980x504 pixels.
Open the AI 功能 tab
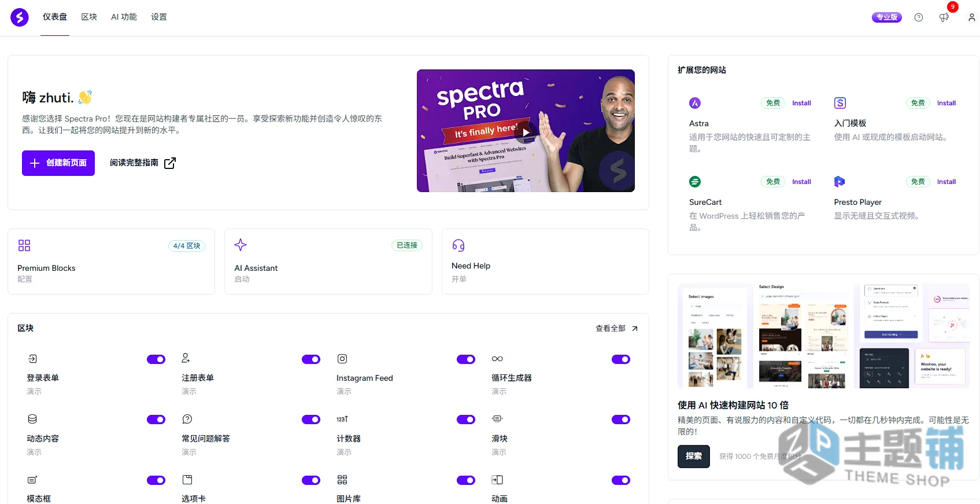(x=124, y=17)
